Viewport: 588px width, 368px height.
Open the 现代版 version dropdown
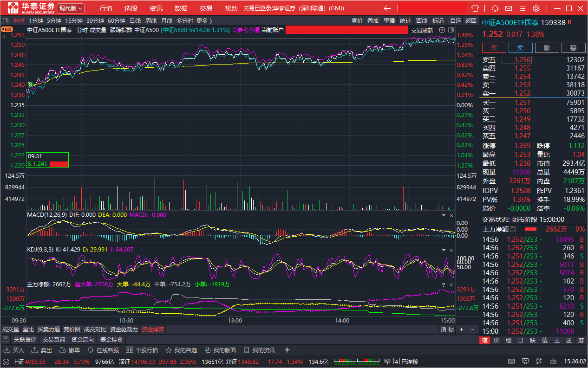click(x=71, y=8)
